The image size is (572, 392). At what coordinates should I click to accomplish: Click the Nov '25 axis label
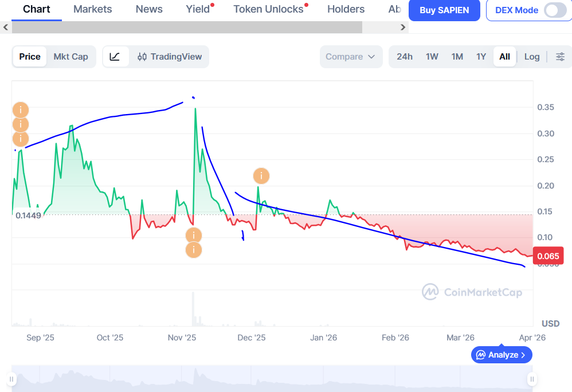click(182, 338)
